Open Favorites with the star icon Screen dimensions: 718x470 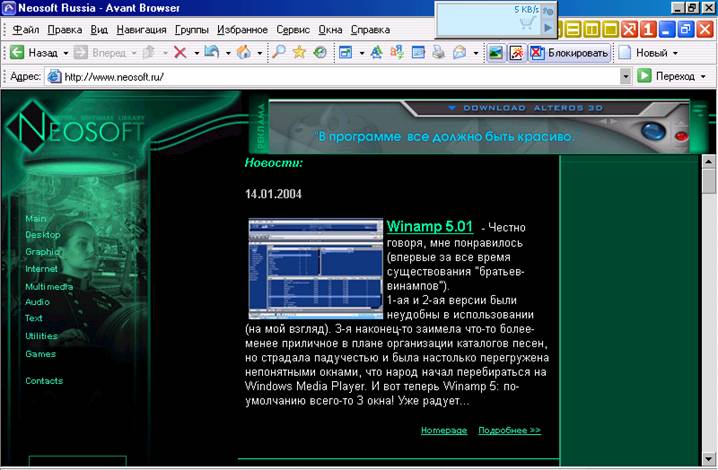pyautogui.click(x=299, y=52)
